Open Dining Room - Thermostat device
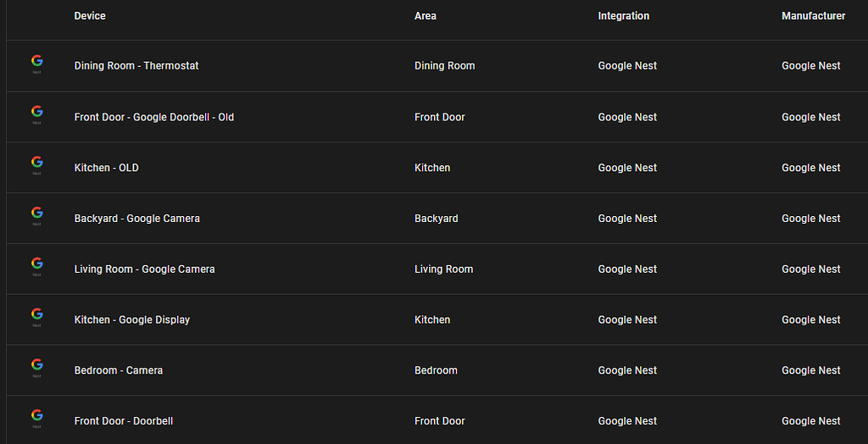Image resolution: width=868 pixels, height=444 pixels. [x=136, y=66]
